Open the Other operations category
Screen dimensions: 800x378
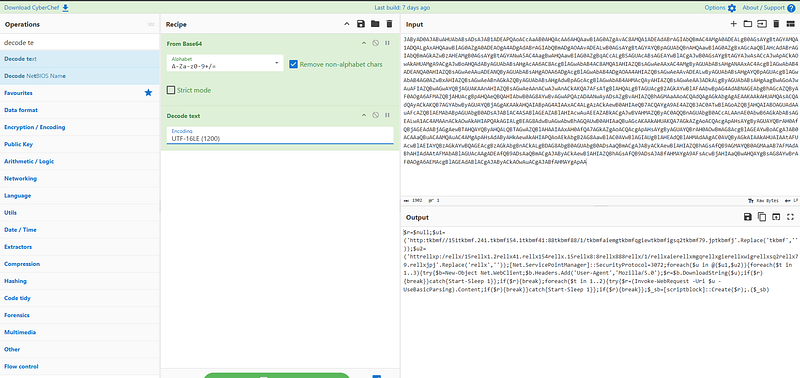[79, 349]
